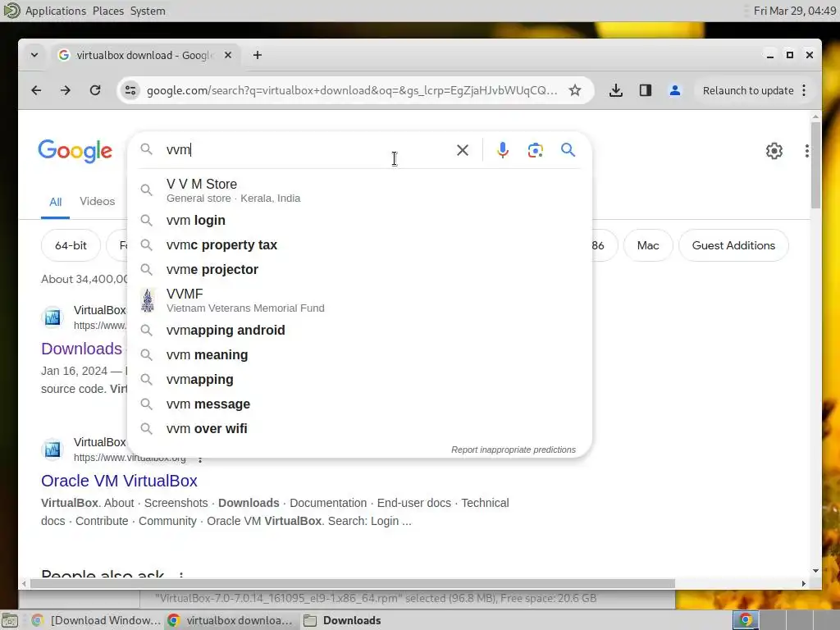Open more options for second VirtualBox result

[200, 459]
